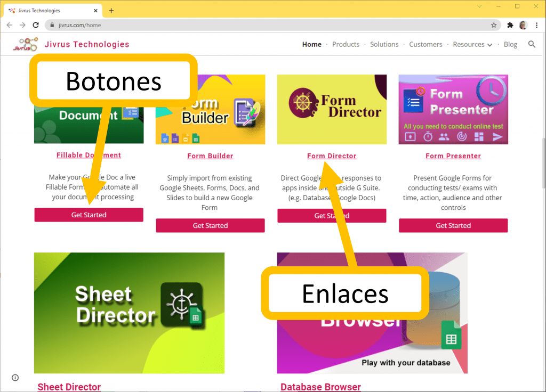Open the Form Builder link
Image resolution: width=546 pixels, height=392 pixels.
click(x=210, y=156)
